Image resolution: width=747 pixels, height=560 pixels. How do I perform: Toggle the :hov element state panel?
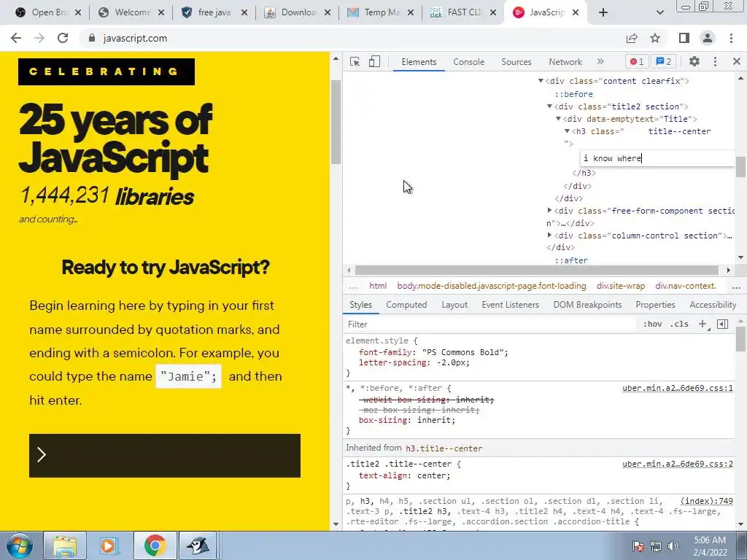652,324
